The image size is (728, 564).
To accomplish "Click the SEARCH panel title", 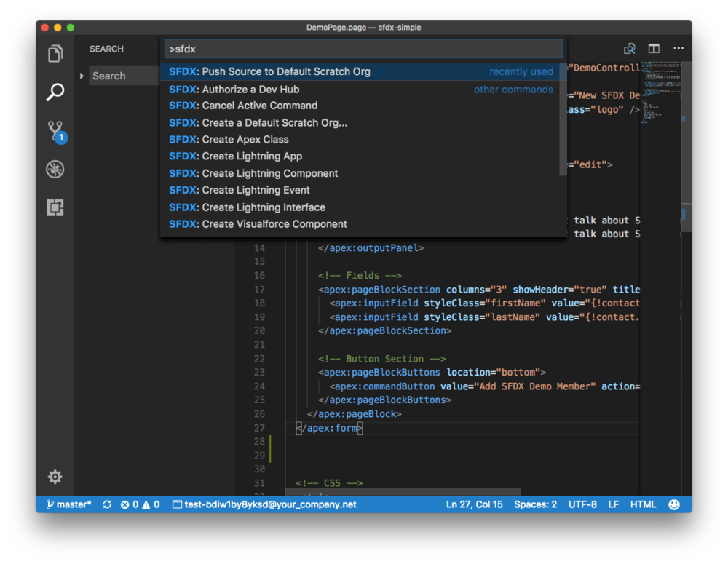I will coord(106,49).
